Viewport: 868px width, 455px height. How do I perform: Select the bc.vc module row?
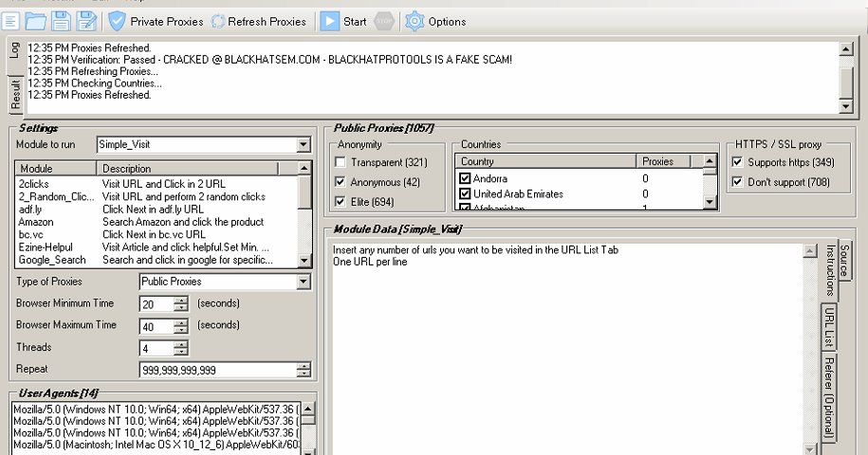[x=157, y=234]
